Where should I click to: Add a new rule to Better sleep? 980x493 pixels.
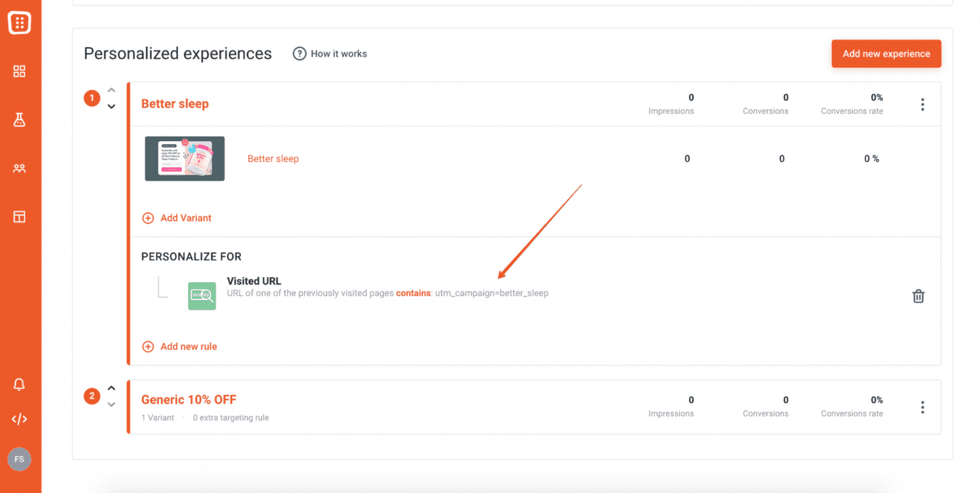(x=181, y=346)
